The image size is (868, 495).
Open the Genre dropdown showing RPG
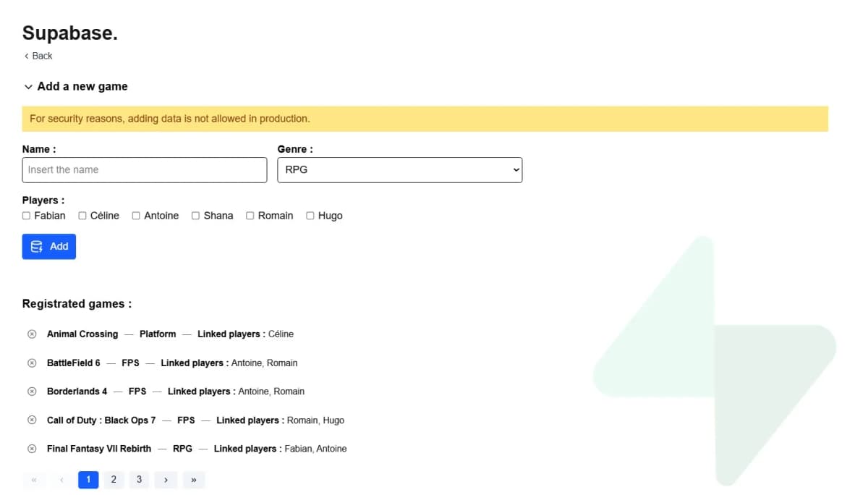coord(400,170)
